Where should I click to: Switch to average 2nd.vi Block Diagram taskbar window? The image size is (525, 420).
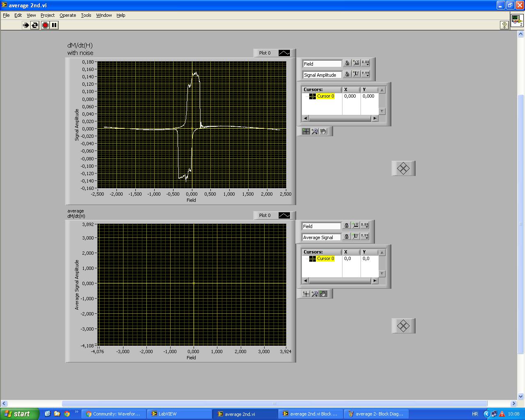point(311,414)
